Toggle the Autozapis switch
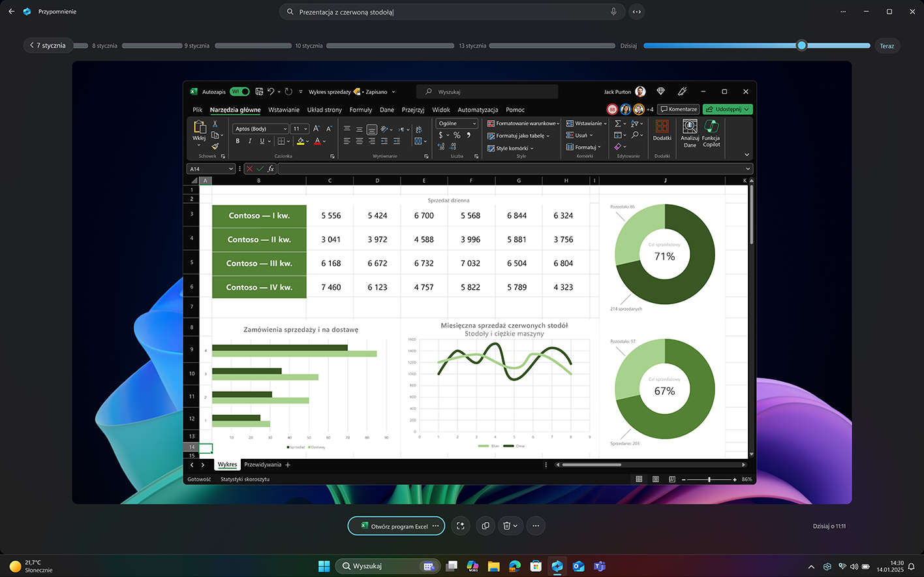This screenshot has width=924, height=577. tap(239, 92)
